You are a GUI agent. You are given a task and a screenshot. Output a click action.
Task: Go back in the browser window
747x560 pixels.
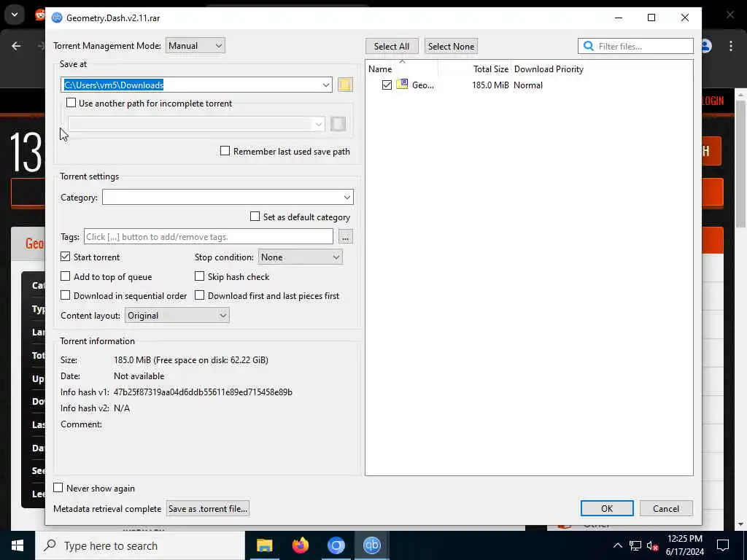pyautogui.click(x=16, y=46)
